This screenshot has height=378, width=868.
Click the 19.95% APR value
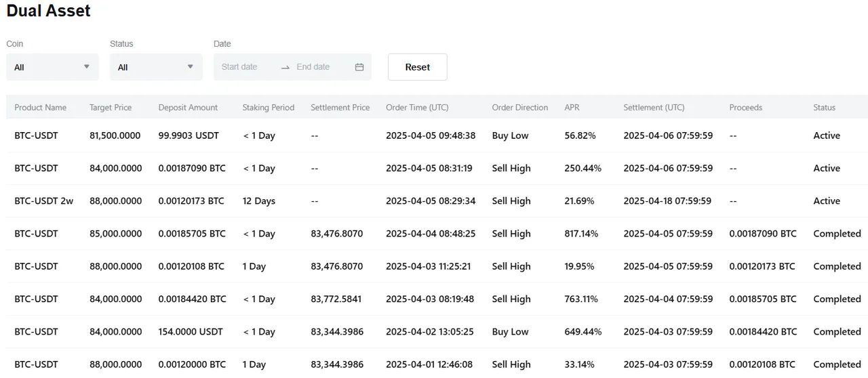(x=579, y=266)
